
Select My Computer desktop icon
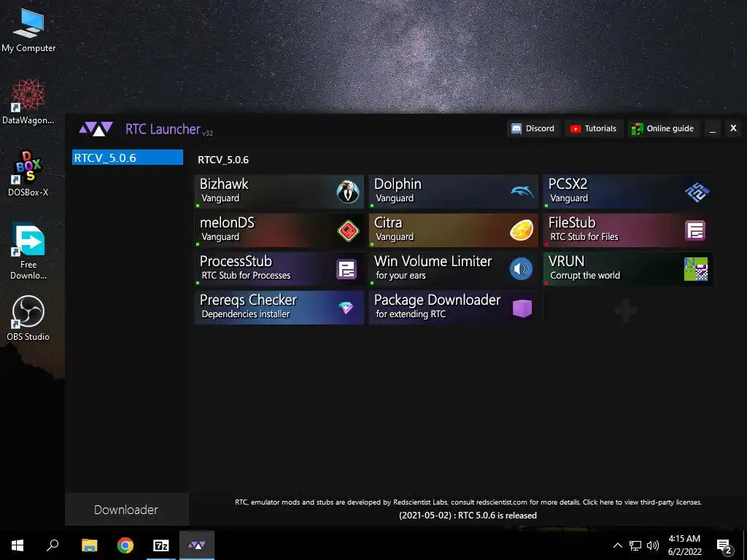tap(28, 31)
